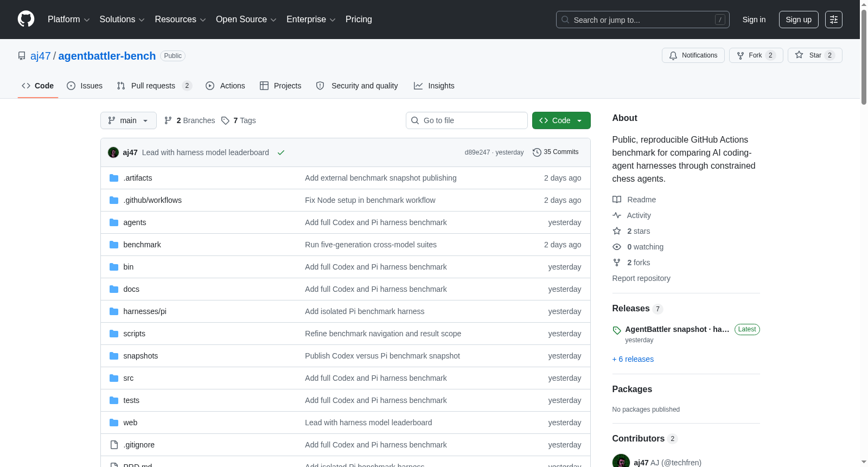Click the Sign in link
This screenshot has width=868, height=467.
click(754, 20)
